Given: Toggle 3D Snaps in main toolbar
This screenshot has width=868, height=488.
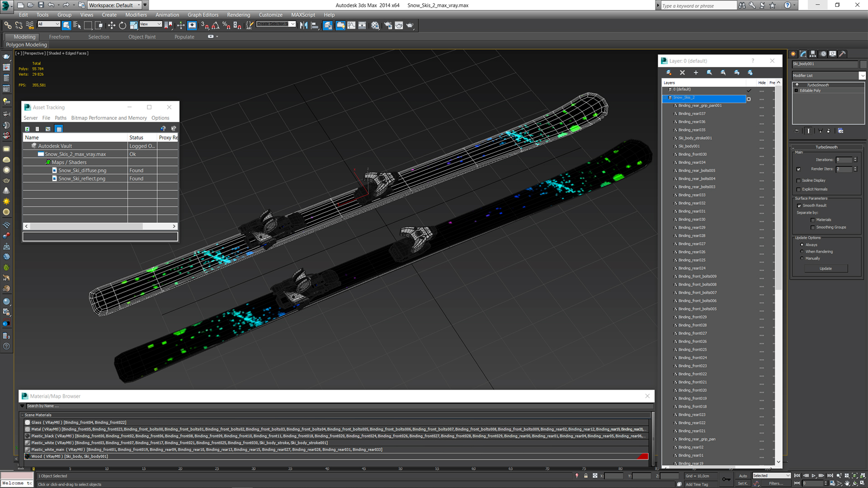Looking at the screenshot, I should point(205,25).
